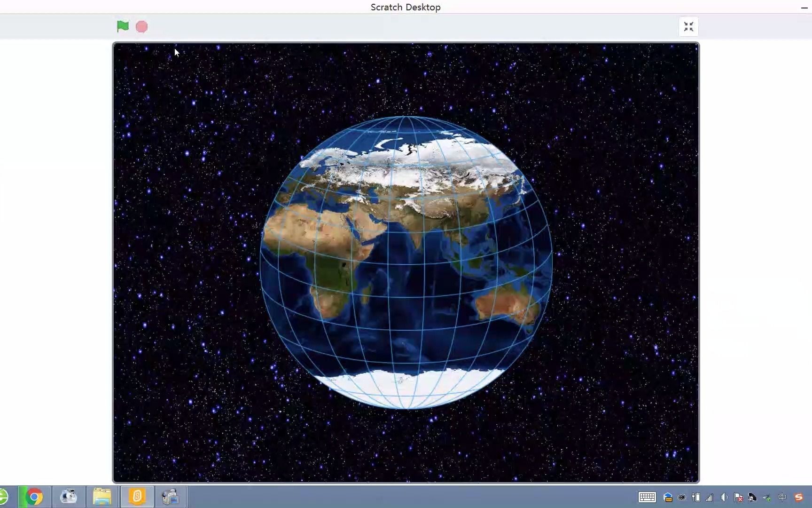
Task: Click the audio loudspeaker manager tray icon
Action: pyautogui.click(x=752, y=497)
